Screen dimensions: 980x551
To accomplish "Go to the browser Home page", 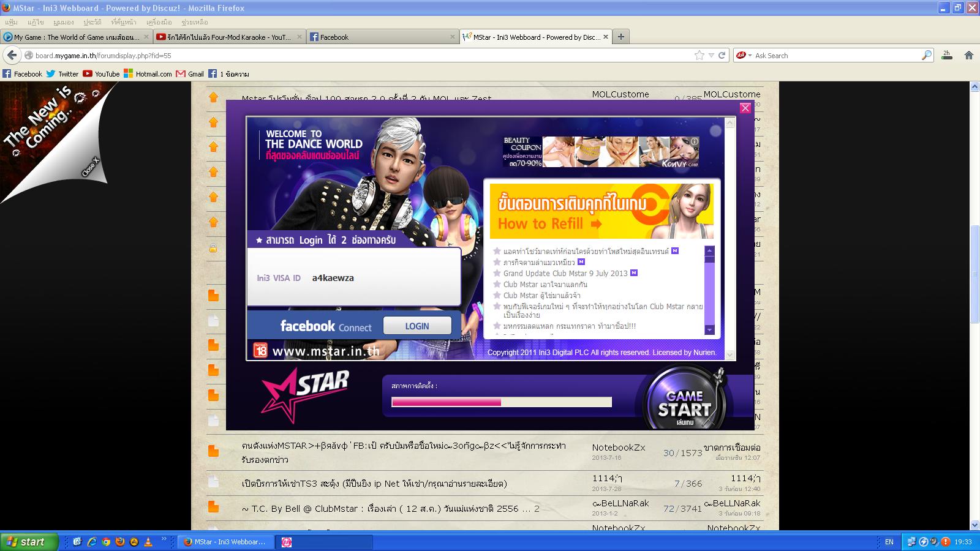I will tap(969, 55).
